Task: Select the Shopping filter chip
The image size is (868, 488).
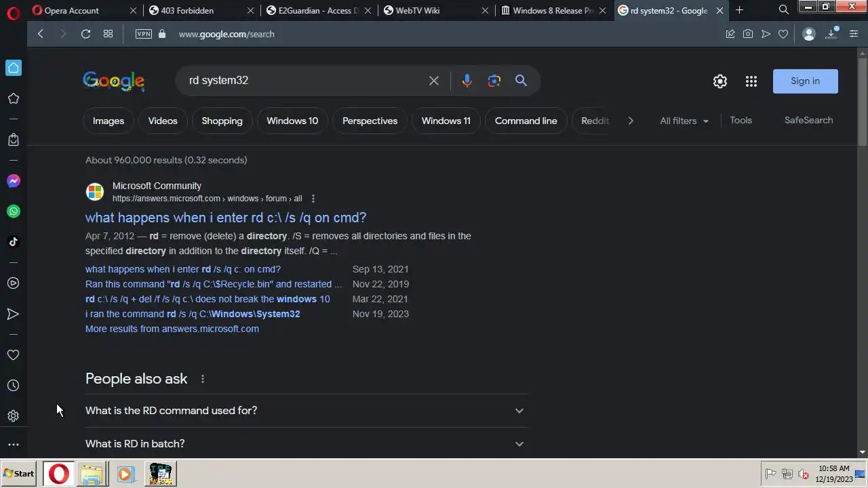Action: [x=222, y=121]
